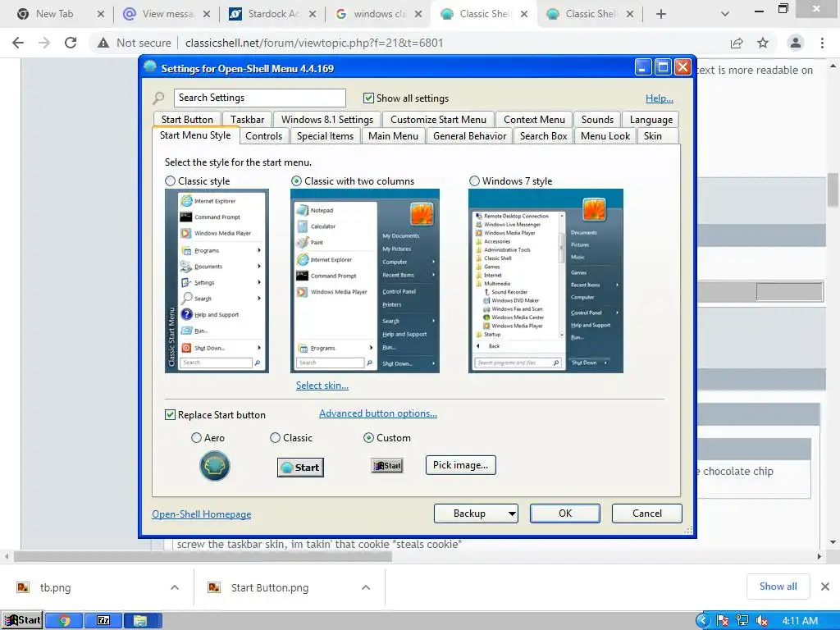Screen dimensions: 840x630
Task: Open the 7z app in the taskbar
Action: pos(103,620)
